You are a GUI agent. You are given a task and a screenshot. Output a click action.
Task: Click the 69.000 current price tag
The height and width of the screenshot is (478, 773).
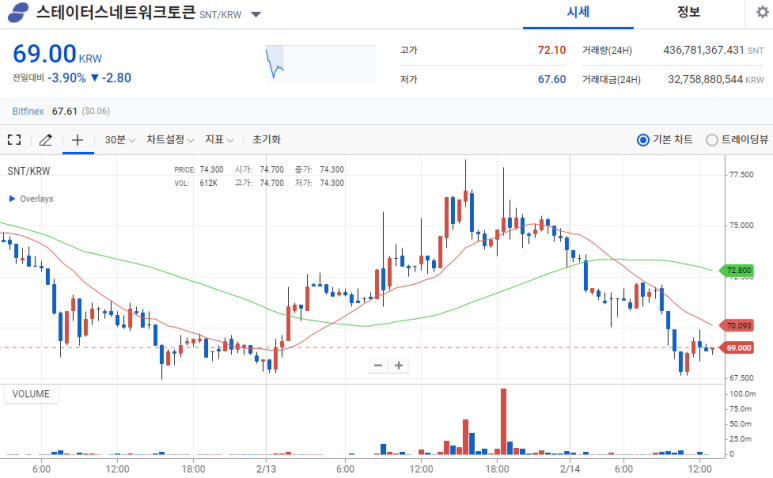pos(737,347)
